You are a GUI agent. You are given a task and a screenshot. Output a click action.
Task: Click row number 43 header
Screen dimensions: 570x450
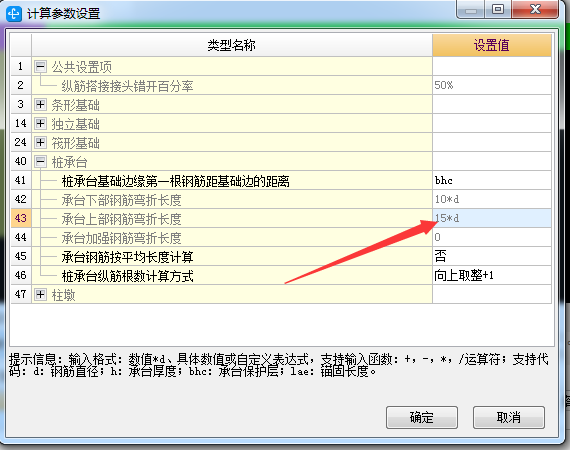pyautogui.click(x=21, y=218)
